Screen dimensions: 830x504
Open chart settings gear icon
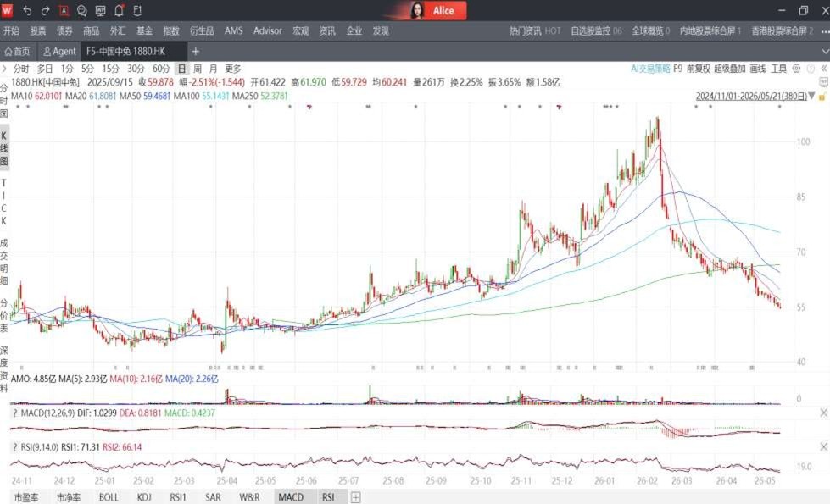pos(796,69)
